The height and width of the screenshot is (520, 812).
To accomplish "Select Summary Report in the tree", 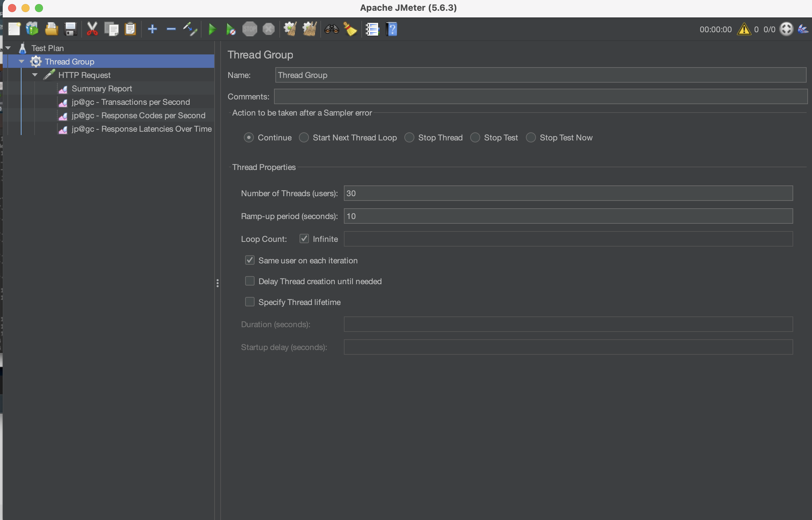I will [x=102, y=88].
